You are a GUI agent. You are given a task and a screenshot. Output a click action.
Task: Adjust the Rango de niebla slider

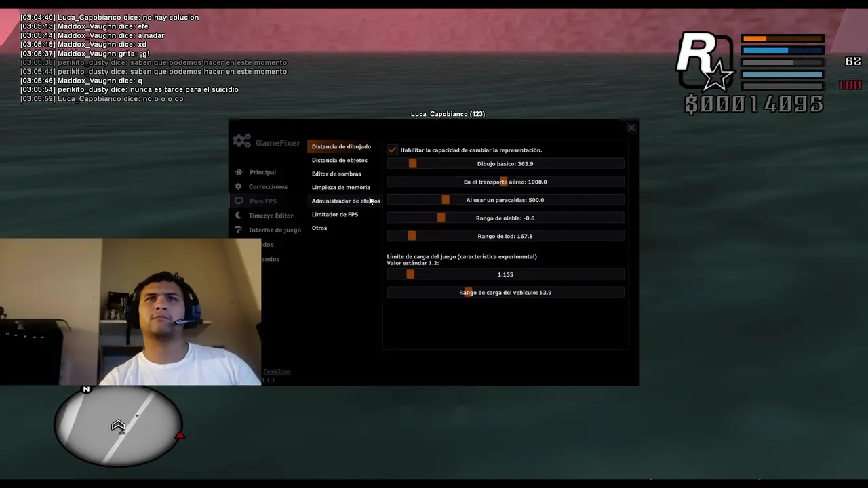(505, 218)
